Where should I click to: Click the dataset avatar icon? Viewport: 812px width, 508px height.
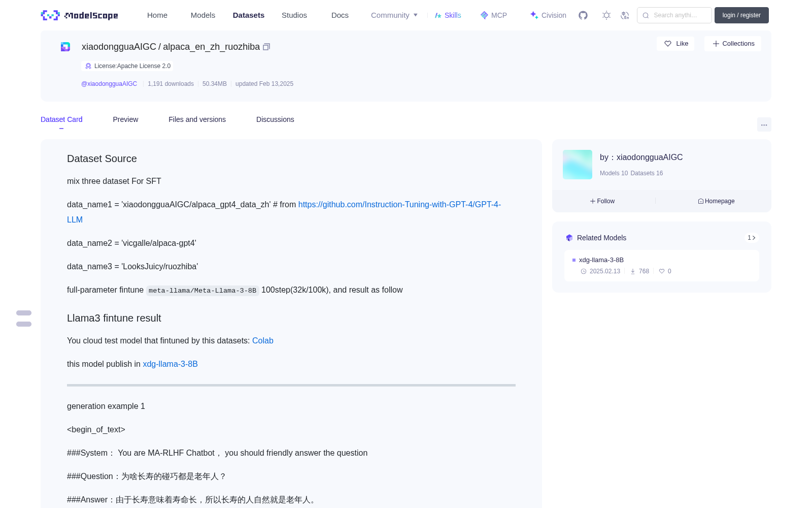65,47
